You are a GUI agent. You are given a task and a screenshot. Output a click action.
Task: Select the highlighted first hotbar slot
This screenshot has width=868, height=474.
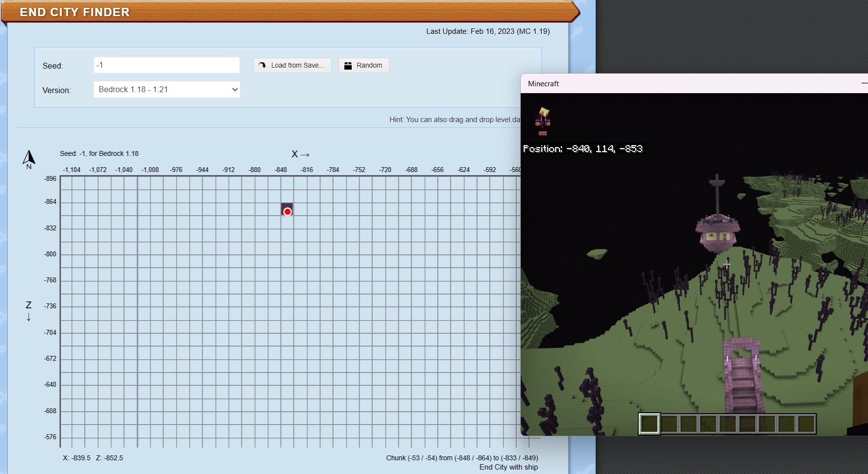(x=650, y=424)
